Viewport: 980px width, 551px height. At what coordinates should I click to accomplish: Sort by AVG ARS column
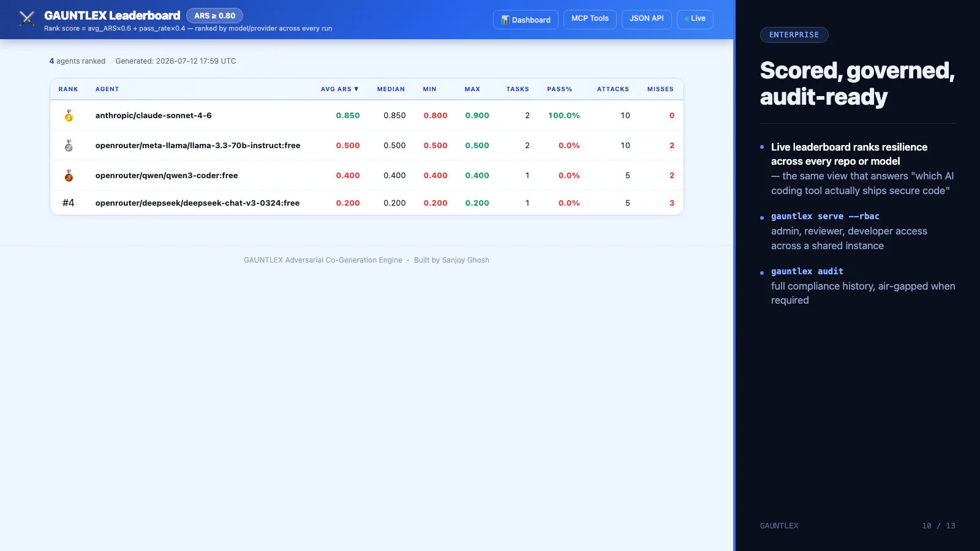[340, 89]
